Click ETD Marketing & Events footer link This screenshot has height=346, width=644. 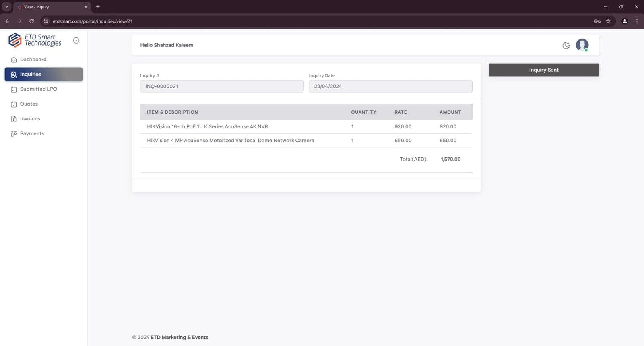[x=179, y=338]
